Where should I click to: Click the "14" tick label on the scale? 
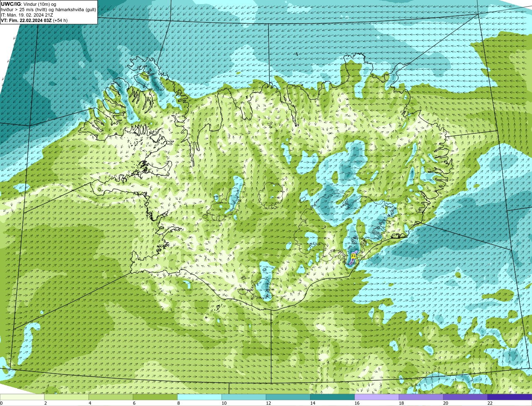(313, 403)
